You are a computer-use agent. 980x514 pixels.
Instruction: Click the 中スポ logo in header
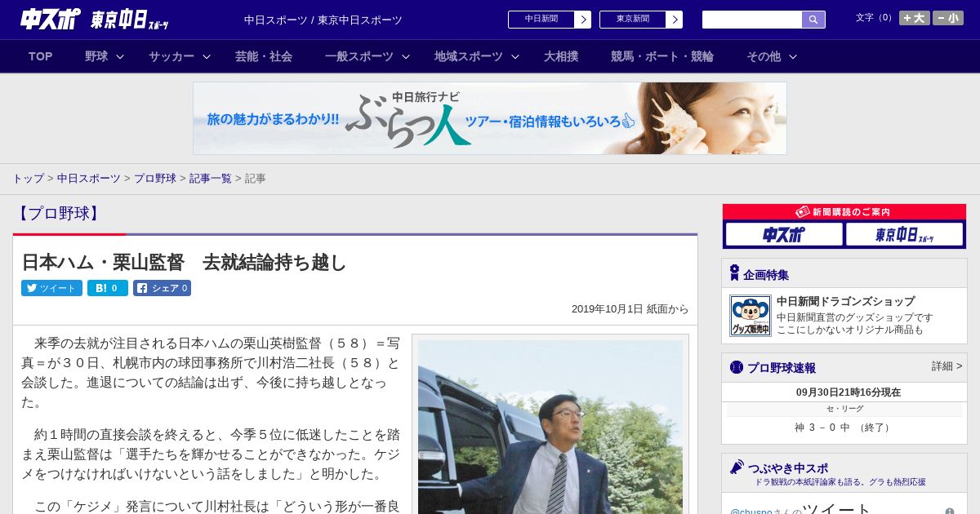click(x=51, y=19)
